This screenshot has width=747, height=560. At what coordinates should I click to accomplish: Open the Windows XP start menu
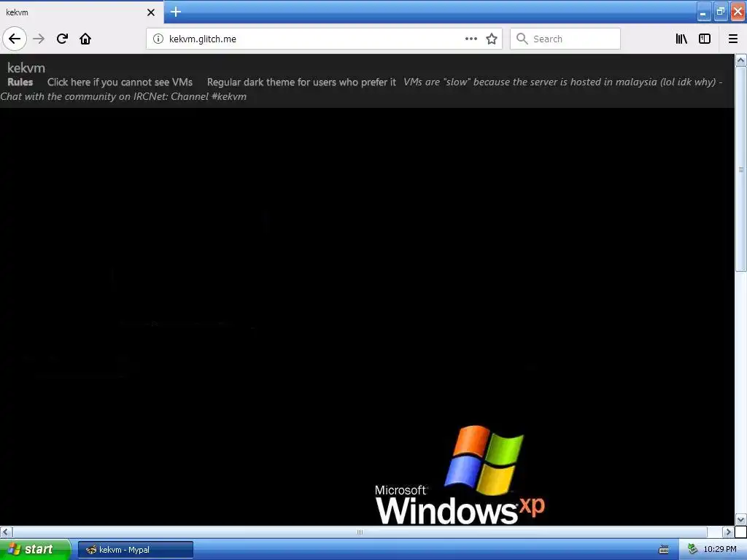pos(35,550)
